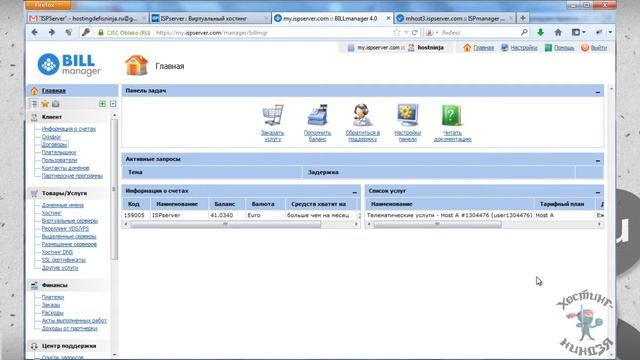This screenshot has height=360, width=640.
Task: Open Партнерские программы in sidebar
Action: [x=72, y=176]
